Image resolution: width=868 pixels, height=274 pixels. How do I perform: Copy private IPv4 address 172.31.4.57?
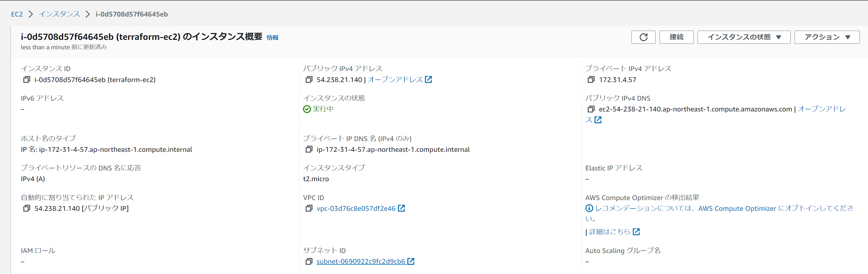[x=591, y=80]
